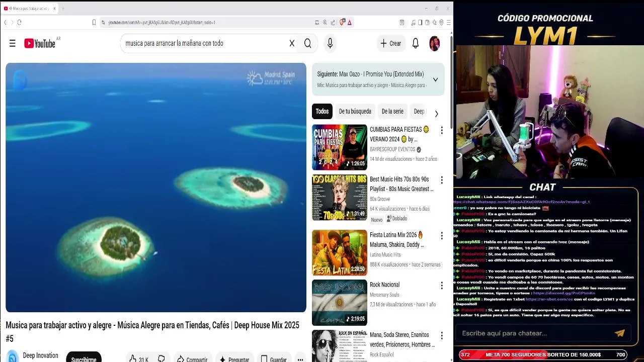Select the De la serie chip
This screenshot has height=362, width=644.
pyautogui.click(x=392, y=111)
